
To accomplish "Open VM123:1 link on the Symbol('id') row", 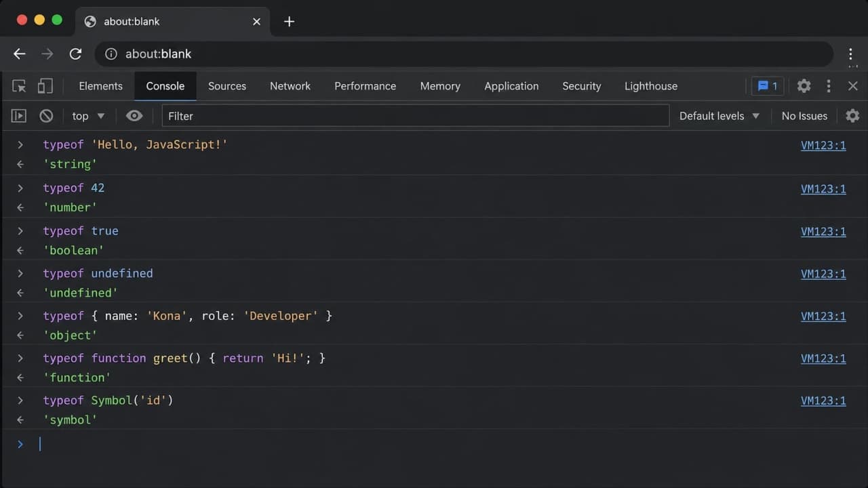I will pos(823,401).
